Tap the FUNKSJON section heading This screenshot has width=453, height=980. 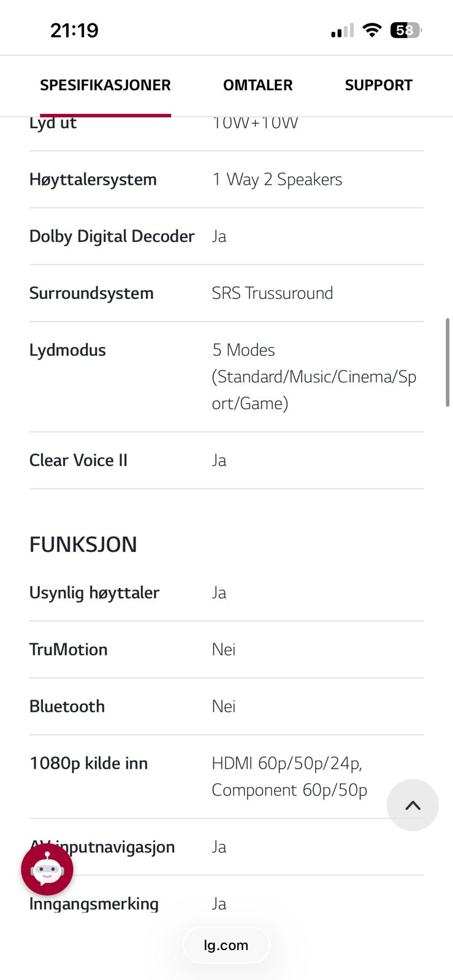(83, 545)
